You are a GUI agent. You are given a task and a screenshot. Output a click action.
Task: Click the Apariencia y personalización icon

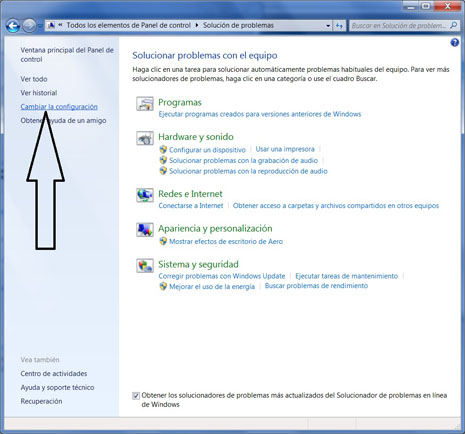145,230
